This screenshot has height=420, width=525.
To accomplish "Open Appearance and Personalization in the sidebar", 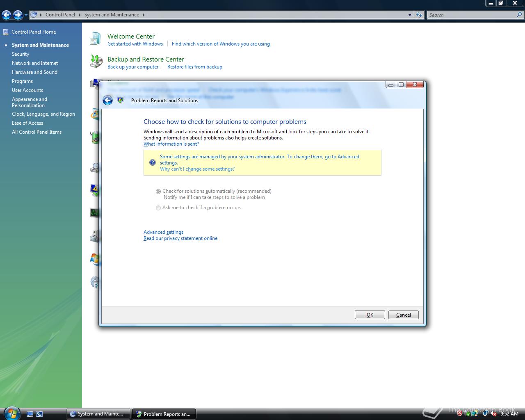I will click(x=30, y=102).
